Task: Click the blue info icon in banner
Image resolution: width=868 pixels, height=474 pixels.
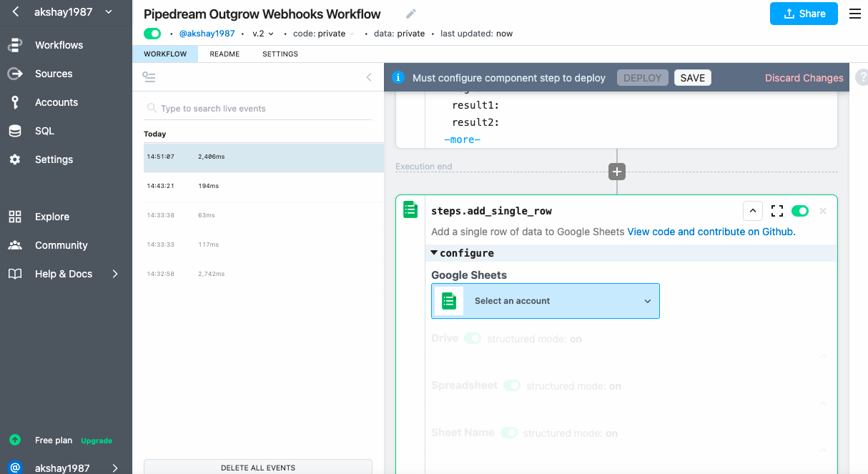Action: pos(398,78)
